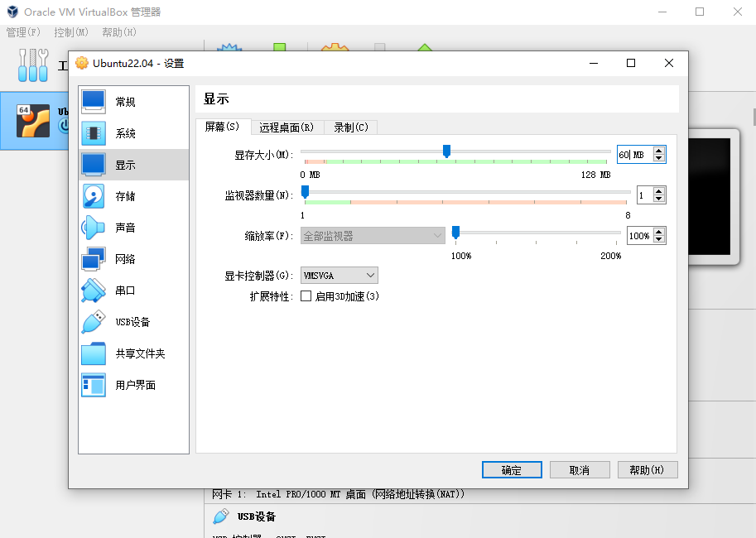The width and height of the screenshot is (756, 538).
Task: Go to 网络 (Network) settings icon
Action: click(94, 259)
